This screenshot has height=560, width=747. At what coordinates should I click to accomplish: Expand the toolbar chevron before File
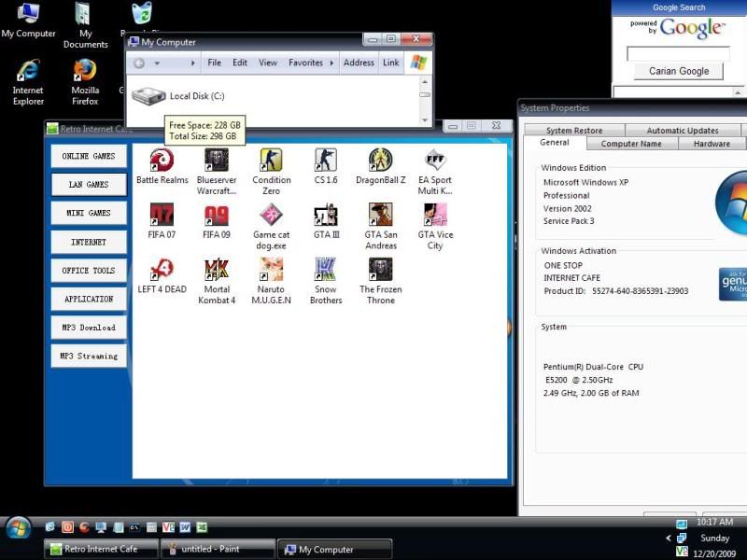(192, 63)
